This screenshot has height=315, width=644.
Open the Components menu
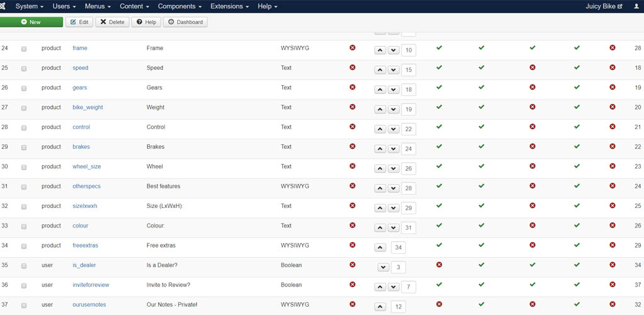tap(180, 6)
